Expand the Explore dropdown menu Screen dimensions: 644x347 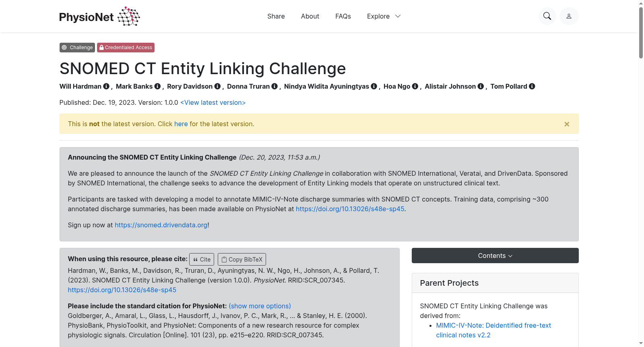(384, 16)
